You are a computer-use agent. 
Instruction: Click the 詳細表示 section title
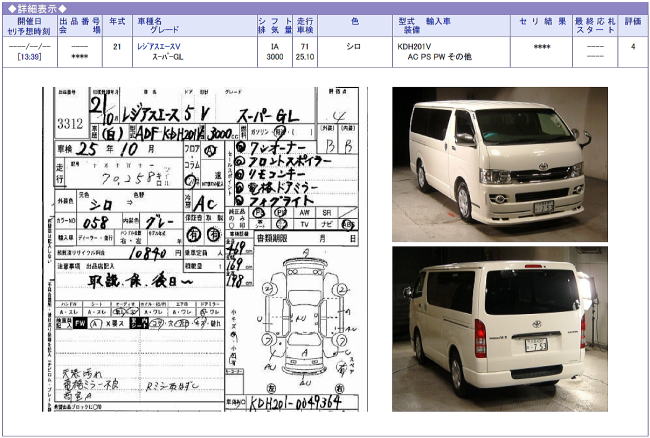point(37,8)
